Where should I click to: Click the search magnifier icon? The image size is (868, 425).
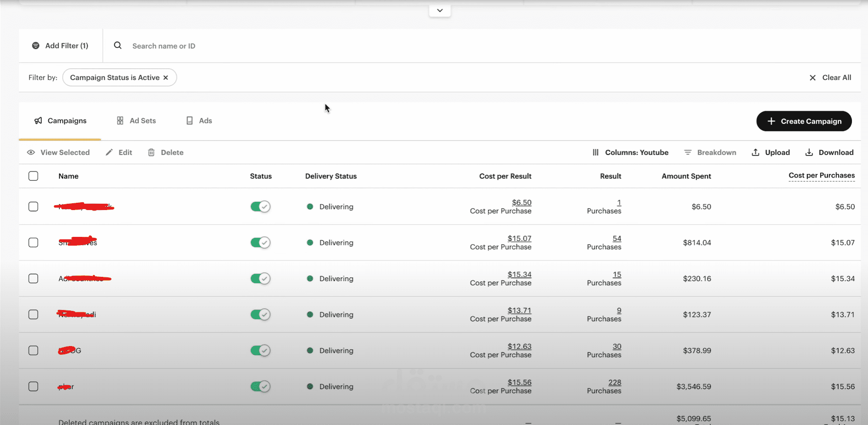tap(118, 45)
